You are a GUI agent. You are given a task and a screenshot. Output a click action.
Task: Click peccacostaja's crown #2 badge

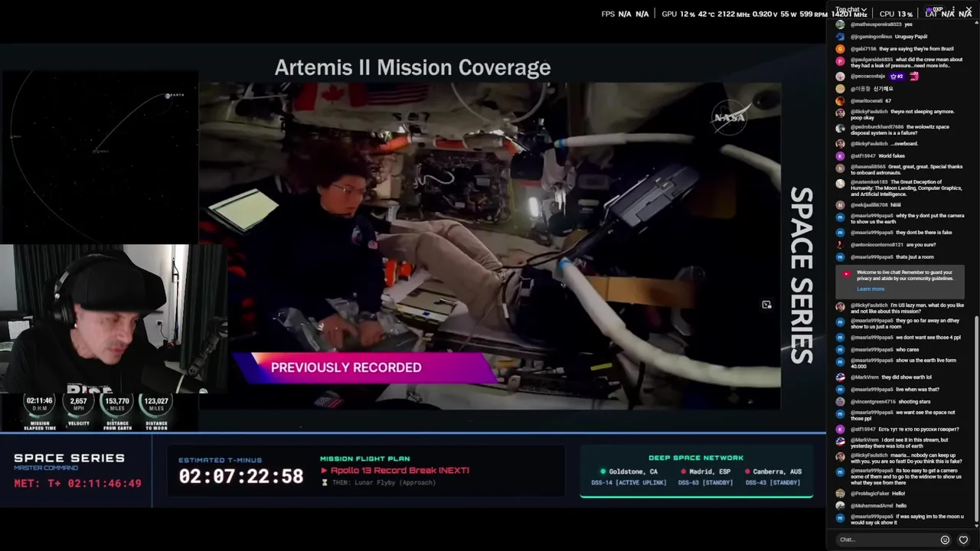click(896, 77)
